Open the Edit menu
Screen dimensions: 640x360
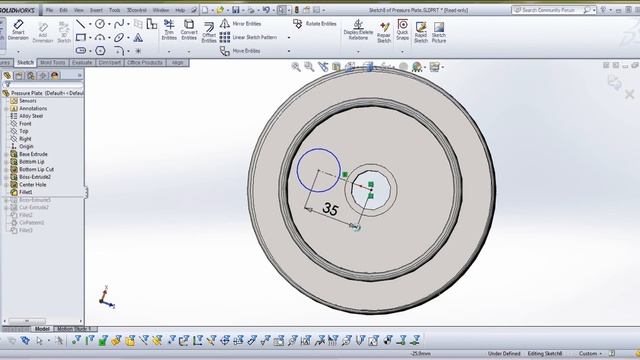[x=63, y=10]
